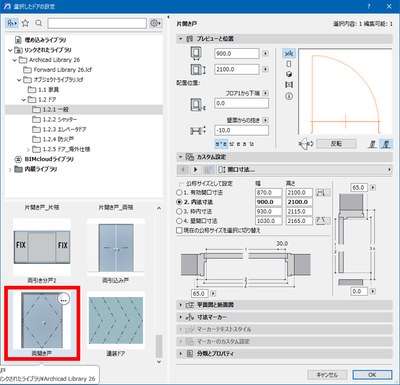
Task: Click the arrow button beside width 900.0
Action: click(265, 53)
